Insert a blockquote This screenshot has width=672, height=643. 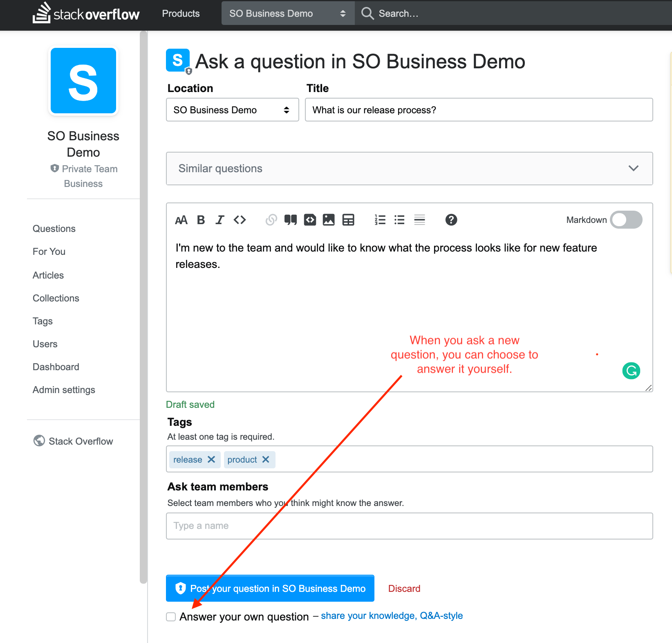[291, 220]
